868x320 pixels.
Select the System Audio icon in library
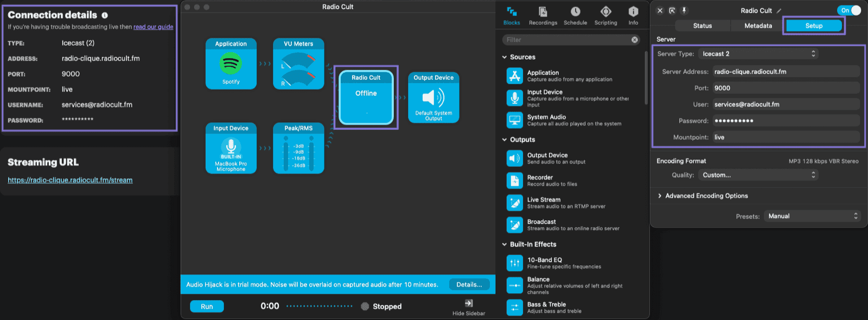pos(514,120)
